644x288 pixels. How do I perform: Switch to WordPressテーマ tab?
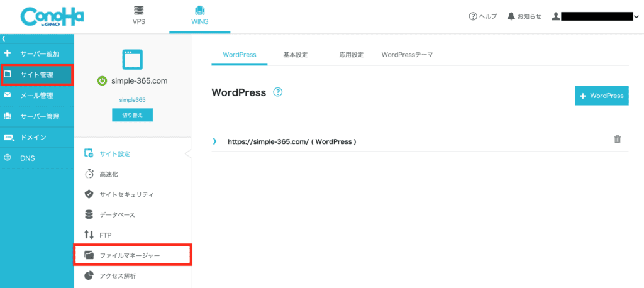(x=407, y=55)
